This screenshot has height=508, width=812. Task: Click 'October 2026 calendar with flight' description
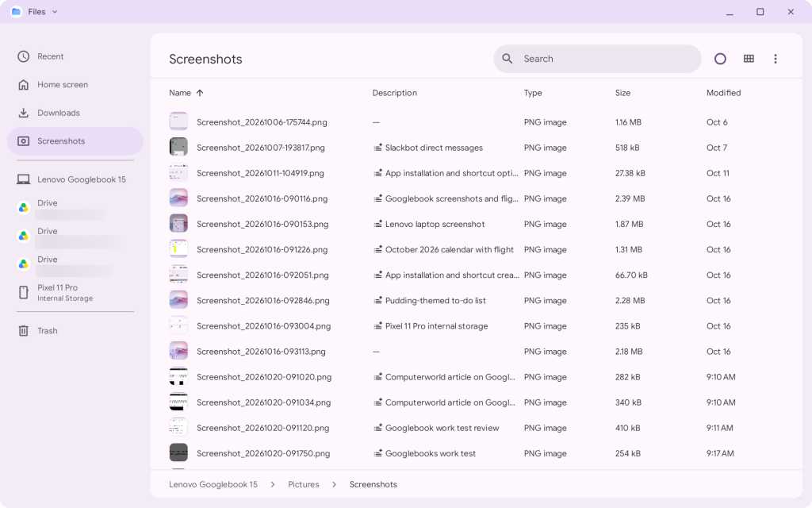[450, 249]
